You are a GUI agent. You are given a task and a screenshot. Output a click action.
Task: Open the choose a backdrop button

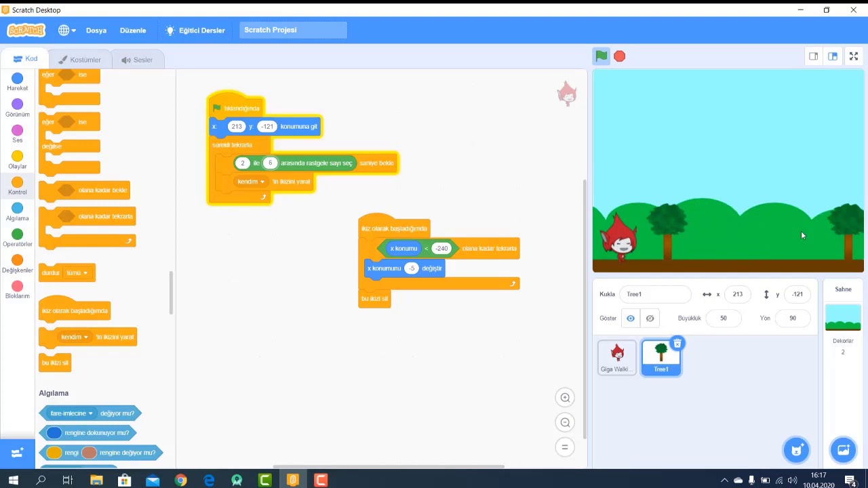[x=843, y=449]
